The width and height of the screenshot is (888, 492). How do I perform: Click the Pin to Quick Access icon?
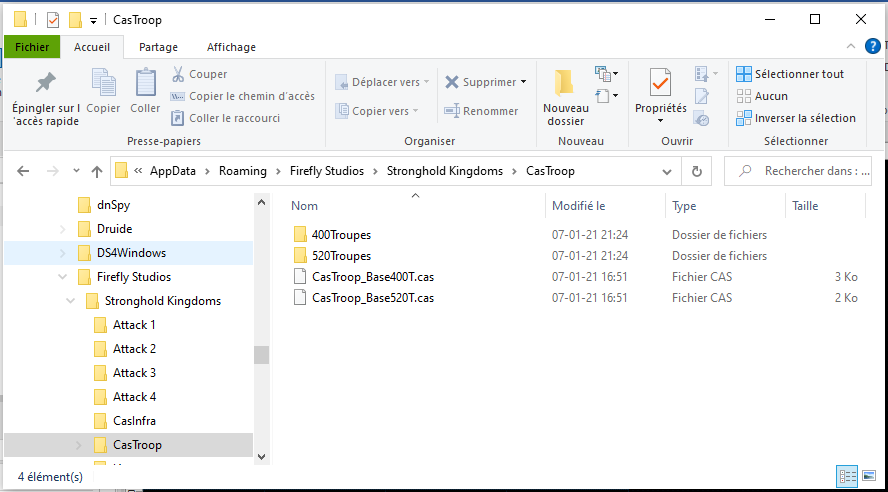tap(45, 84)
